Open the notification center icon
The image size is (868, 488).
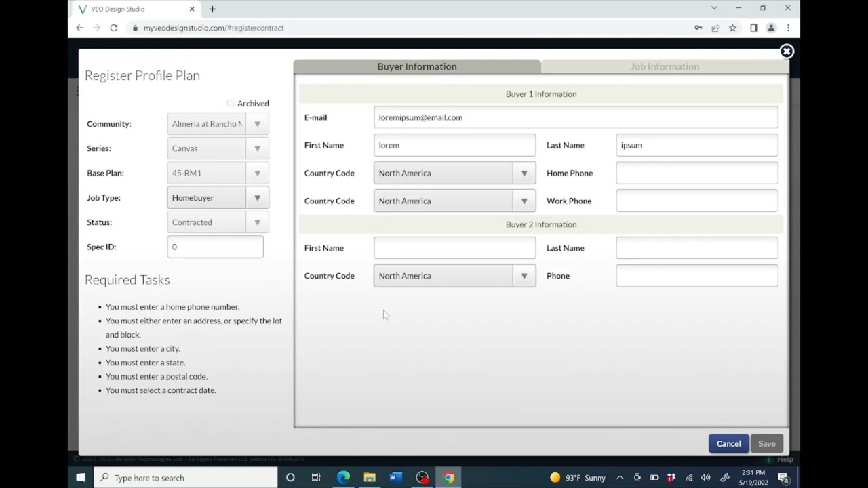pos(783,477)
